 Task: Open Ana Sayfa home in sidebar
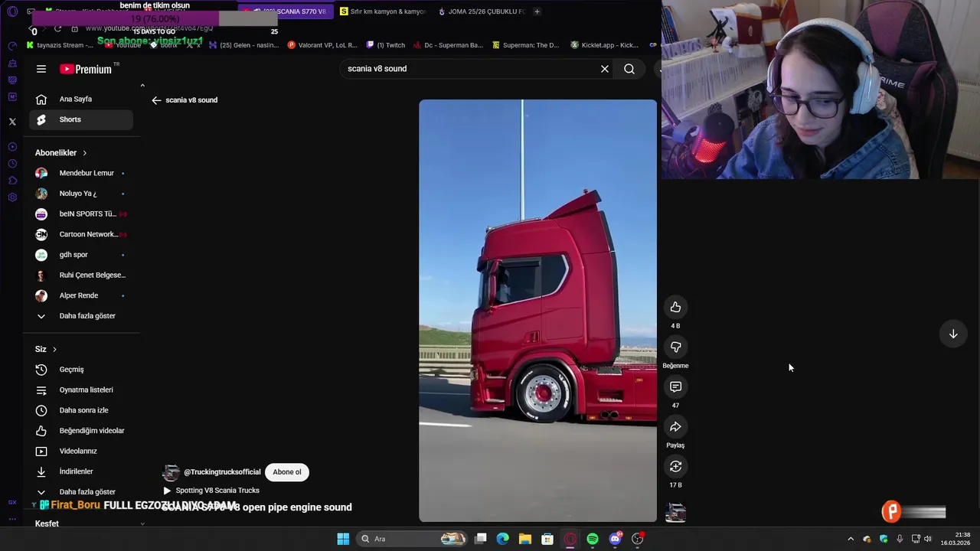pos(81,99)
